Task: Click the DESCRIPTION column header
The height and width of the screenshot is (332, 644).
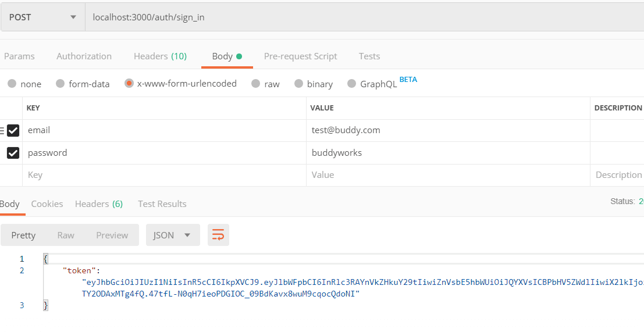Action: coord(618,108)
